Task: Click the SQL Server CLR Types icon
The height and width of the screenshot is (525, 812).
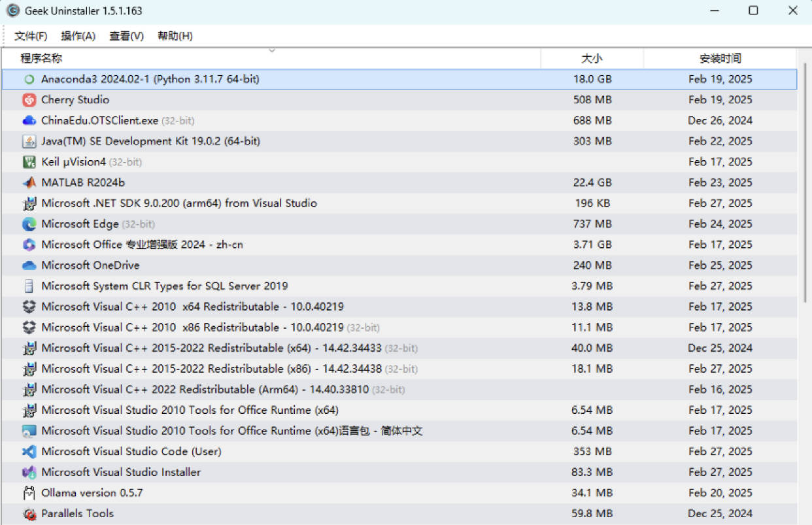Action: (x=29, y=286)
